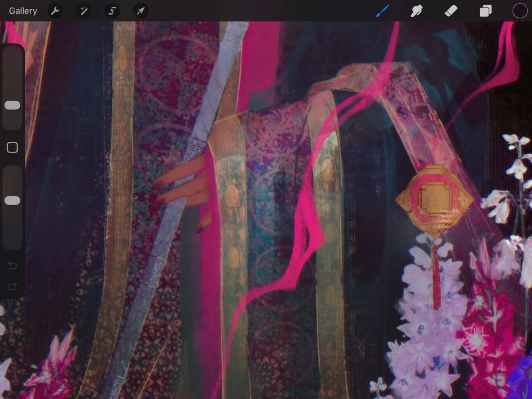Tap the square Modify button in sidebar

(x=12, y=148)
